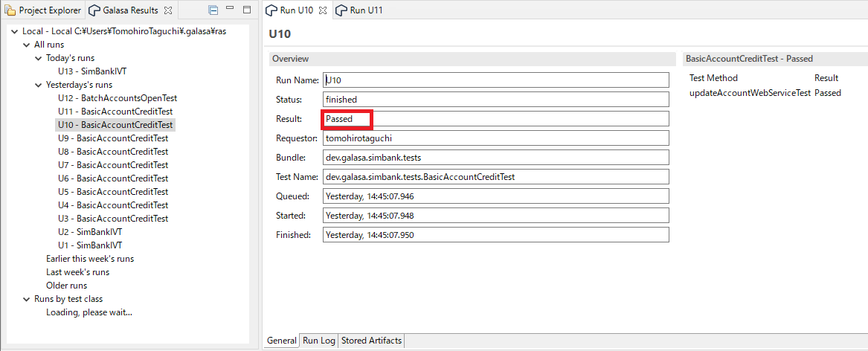This screenshot has height=351, width=868.
Task: Click the Requestor field tomohirotaguchi
Action: (x=496, y=138)
